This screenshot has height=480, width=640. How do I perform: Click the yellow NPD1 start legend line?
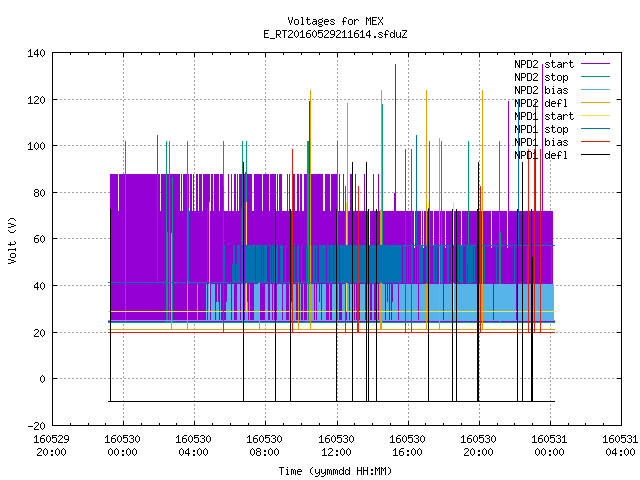[x=595, y=116]
